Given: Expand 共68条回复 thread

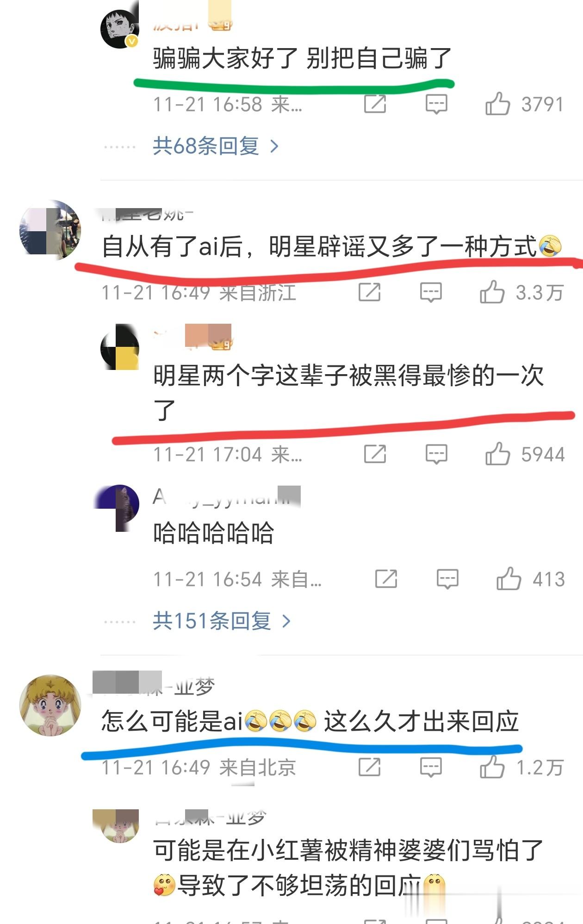Looking at the screenshot, I should click(216, 146).
